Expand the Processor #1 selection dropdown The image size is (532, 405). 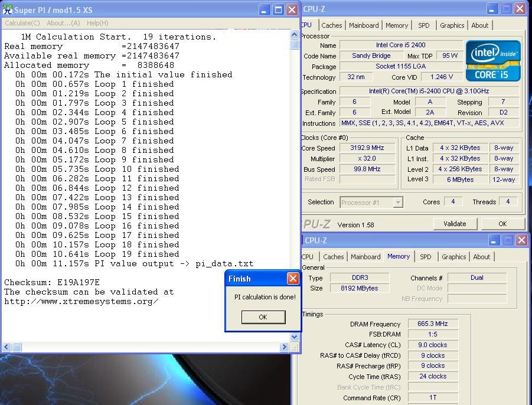point(398,203)
